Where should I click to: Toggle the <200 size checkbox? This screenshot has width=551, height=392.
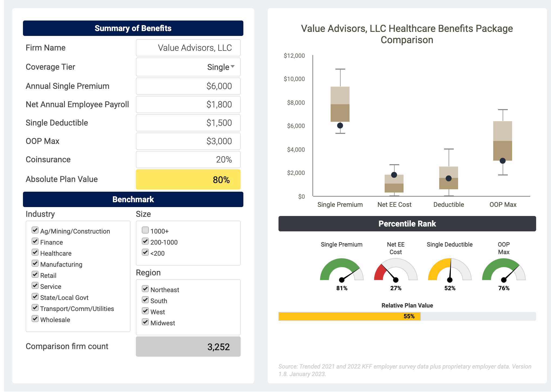tap(145, 252)
